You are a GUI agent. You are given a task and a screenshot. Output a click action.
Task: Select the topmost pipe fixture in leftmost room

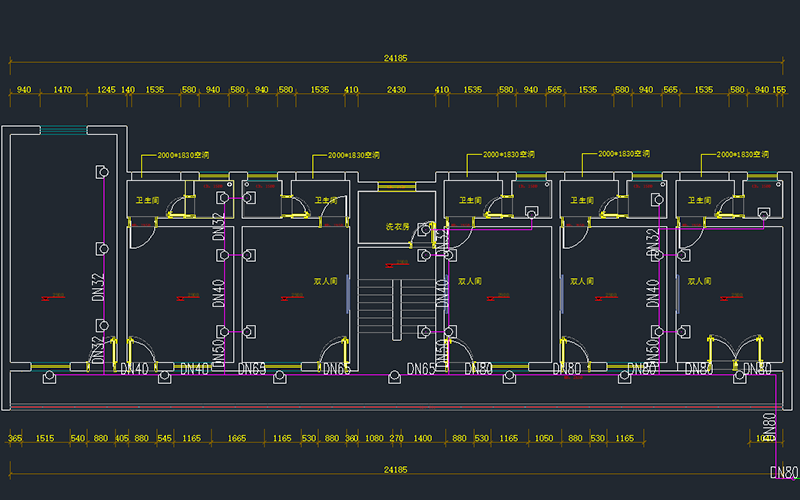coord(99,171)
